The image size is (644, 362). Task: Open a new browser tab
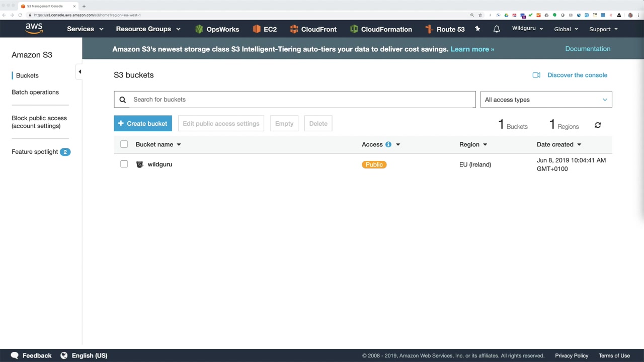click(84, 6)
